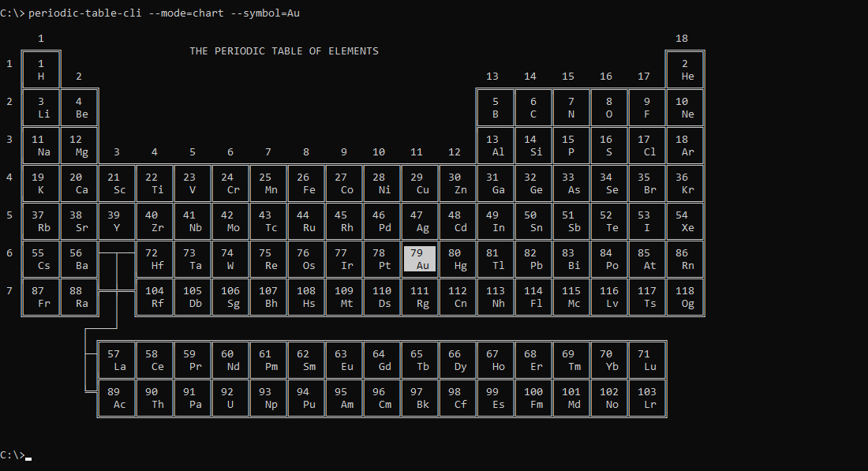
Task: Click the Uranium (U) element tile
Action: point(230,398)
